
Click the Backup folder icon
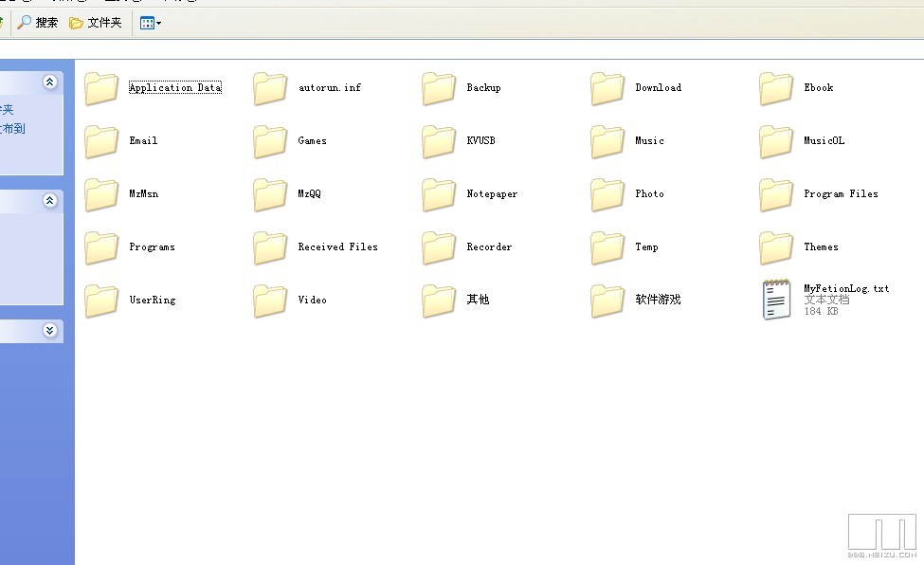pos(439,88)
